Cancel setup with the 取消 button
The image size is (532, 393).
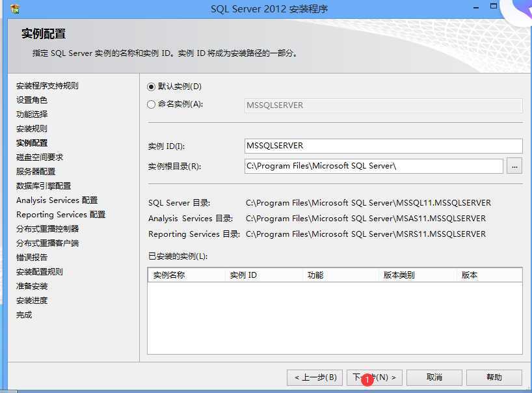[434, 377]
